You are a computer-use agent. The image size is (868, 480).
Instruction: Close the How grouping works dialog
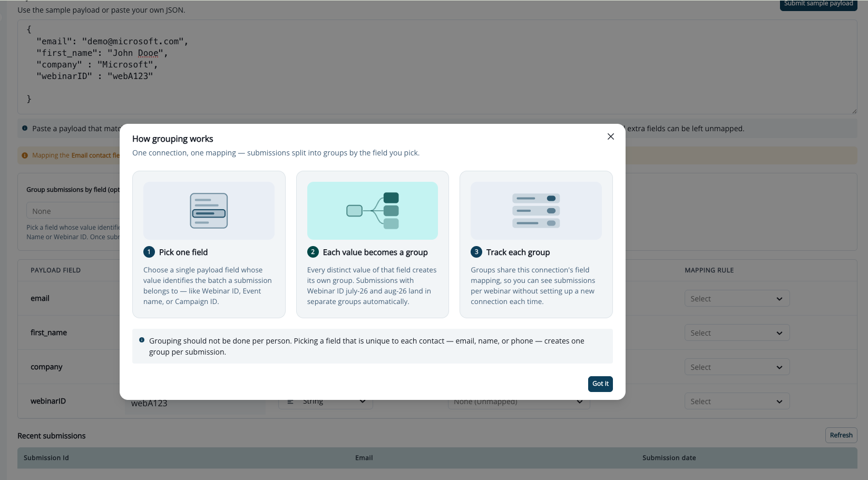(610, 136)
